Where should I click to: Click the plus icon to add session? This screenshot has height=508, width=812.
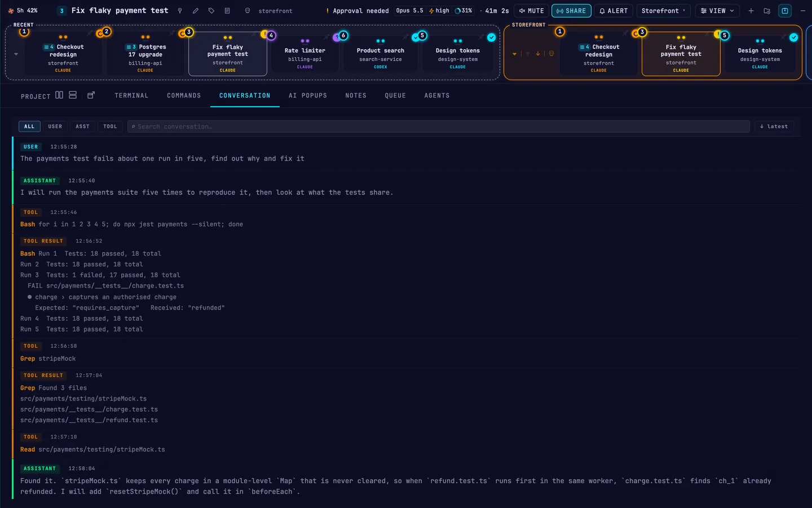tap(751, 11)
